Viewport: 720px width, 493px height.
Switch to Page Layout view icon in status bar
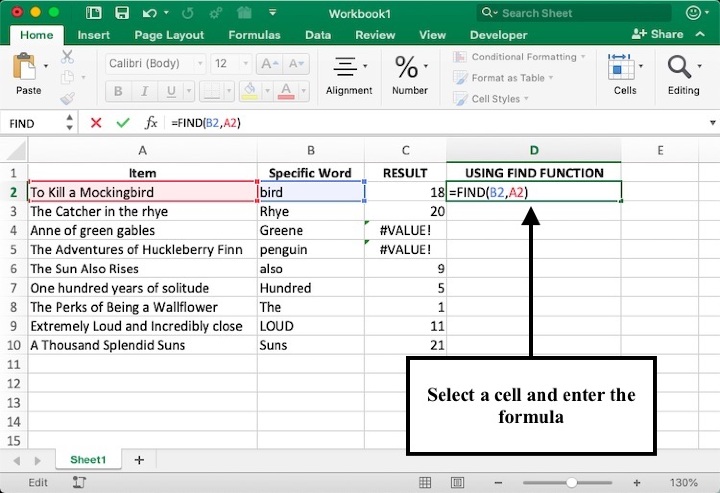457,482
